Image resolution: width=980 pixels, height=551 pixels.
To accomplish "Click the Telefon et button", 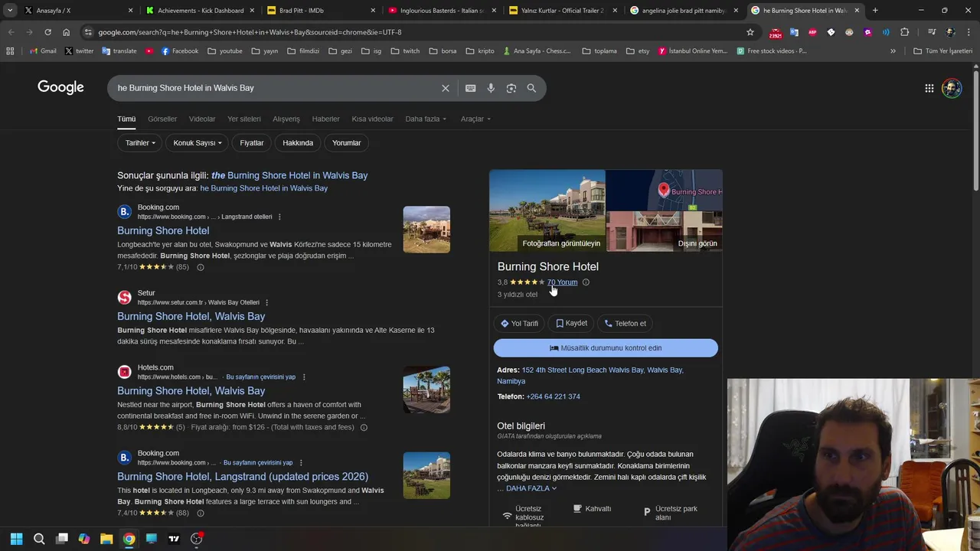I will click(625, 324).
